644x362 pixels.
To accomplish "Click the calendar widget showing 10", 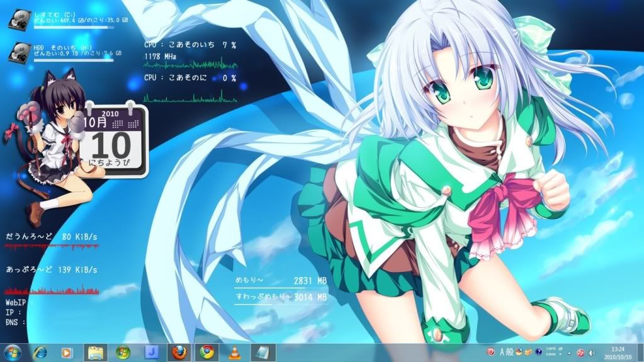I will [115, 140].
